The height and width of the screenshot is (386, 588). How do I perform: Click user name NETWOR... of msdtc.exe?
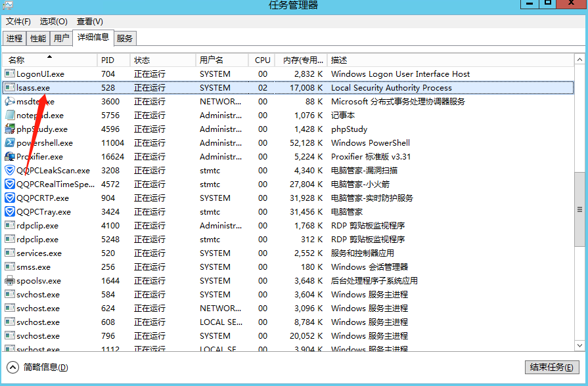pyautogui.click(x=221, y=102)
